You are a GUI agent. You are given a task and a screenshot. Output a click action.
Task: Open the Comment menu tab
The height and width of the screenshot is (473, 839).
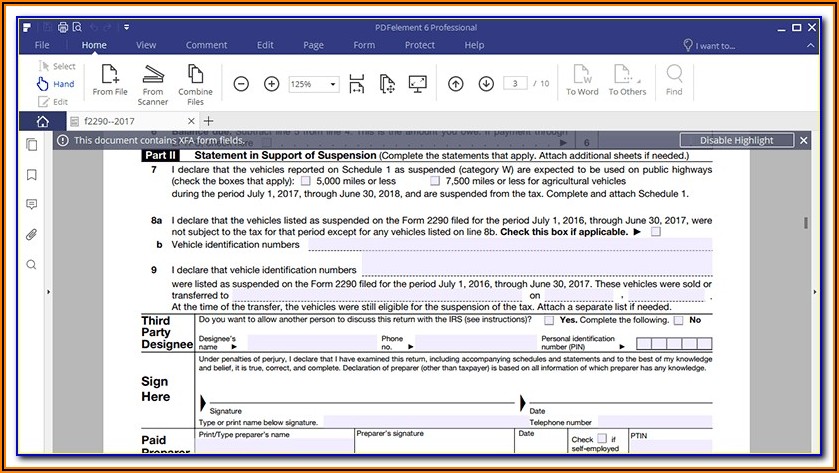[206, 45]
